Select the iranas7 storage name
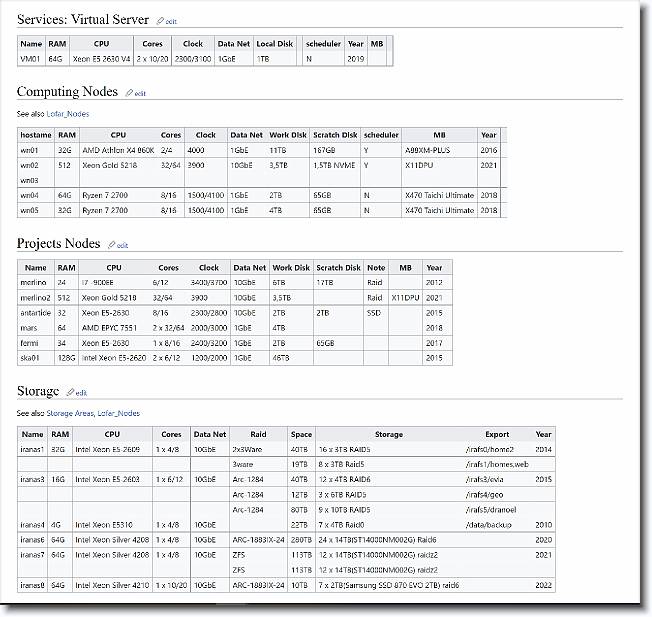Viewport: 652px width, 617px height. pyautogui.click(x=32, y=555)
